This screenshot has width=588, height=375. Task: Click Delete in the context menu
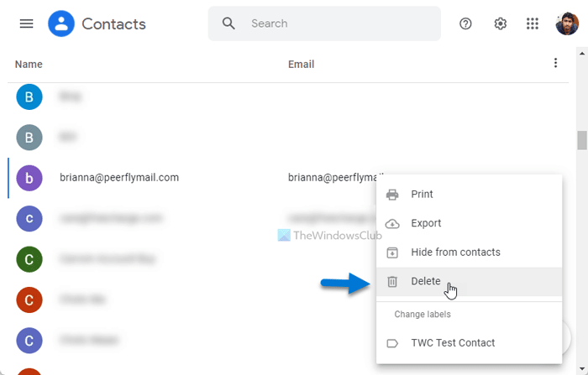click(426, 281)
